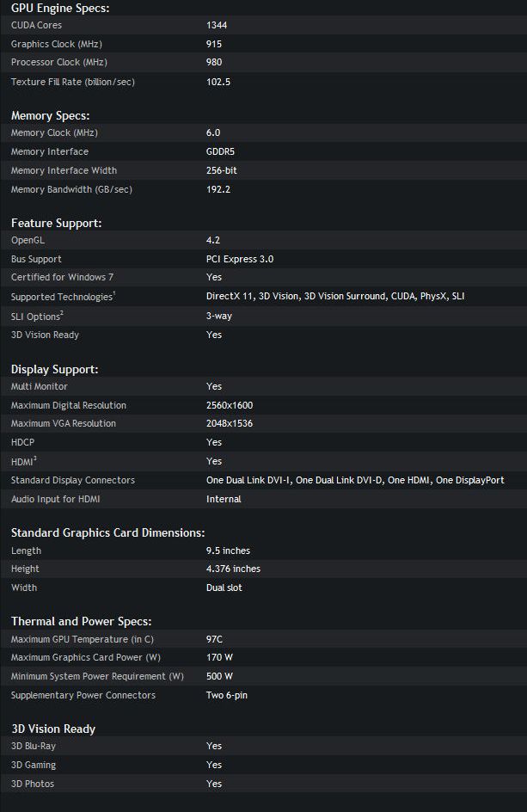Viewport: 527px width, 812px height.
Task: Click the GPU Engine Specs heading
Action: pyautogui.click(x=60, y=9)
